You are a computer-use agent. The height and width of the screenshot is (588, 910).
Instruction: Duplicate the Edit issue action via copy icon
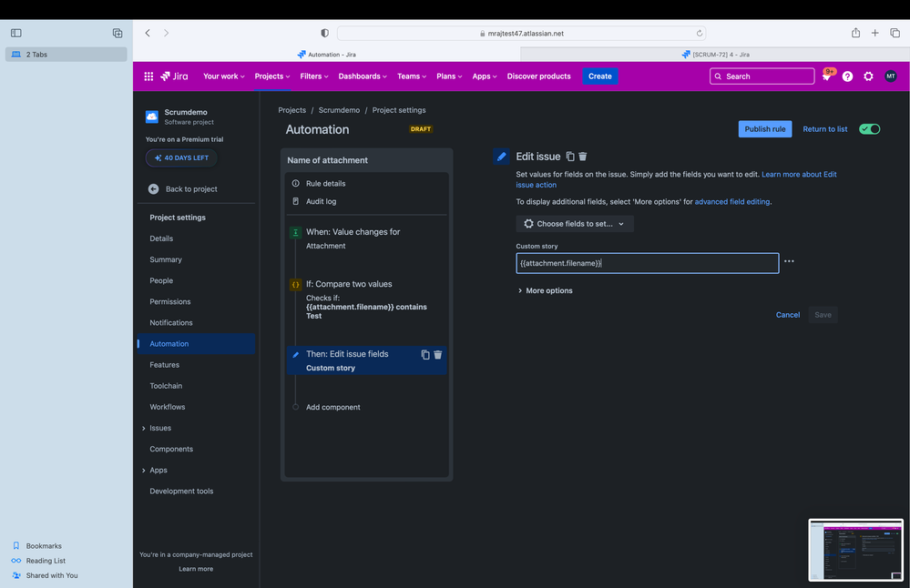(569, 156)
